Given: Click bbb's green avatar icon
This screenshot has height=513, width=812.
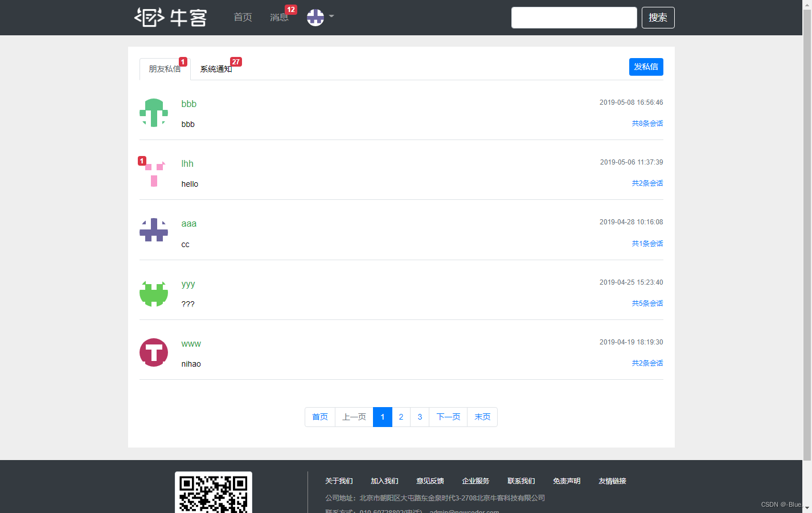Looking at the screenshot, I should (x=153, y=113).
